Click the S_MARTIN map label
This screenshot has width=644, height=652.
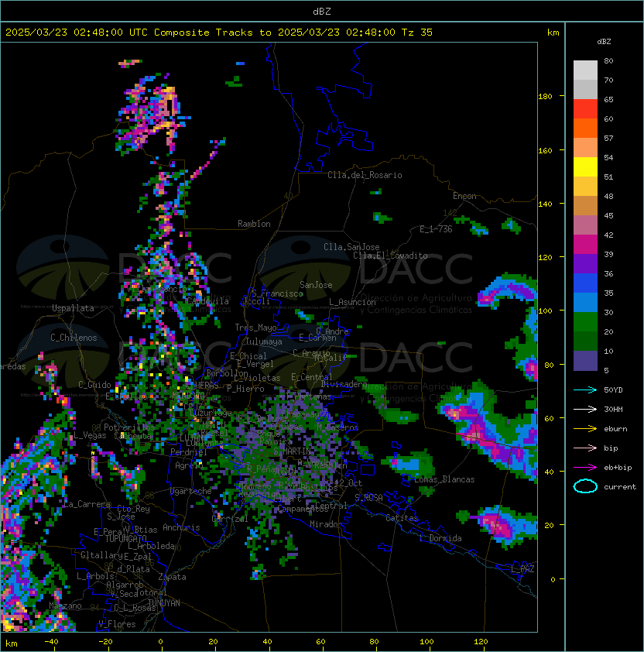coord(293,451)
